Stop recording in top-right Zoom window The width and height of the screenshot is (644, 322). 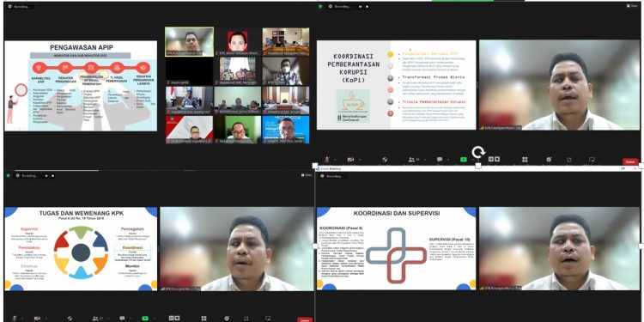click(367, 7)
